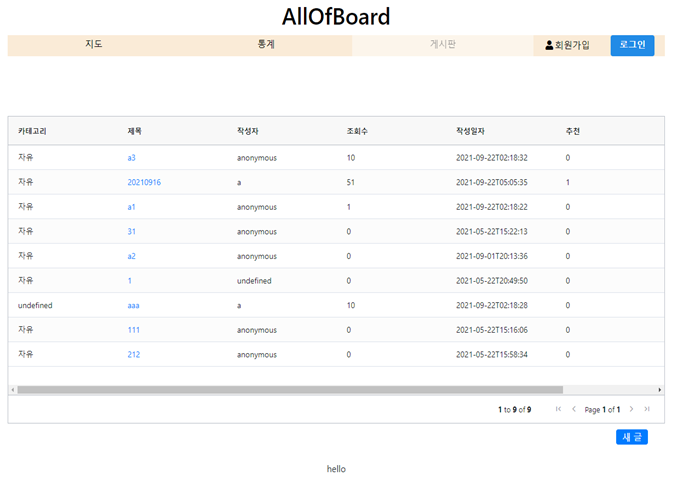The width and height of the screenshot is (689, 502).
Task: Sort by 추천 column header
Action: tap(573, 131)
